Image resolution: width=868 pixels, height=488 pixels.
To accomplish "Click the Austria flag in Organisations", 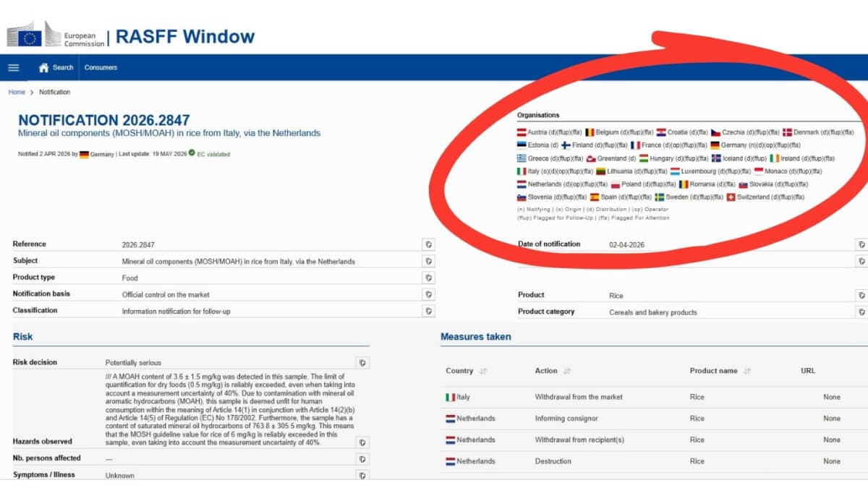I will click(x=521, y=132).
